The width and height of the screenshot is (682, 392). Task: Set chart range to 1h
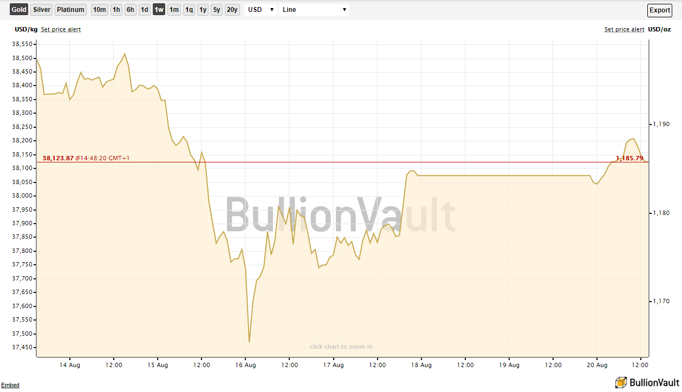(x=116, y=10)
